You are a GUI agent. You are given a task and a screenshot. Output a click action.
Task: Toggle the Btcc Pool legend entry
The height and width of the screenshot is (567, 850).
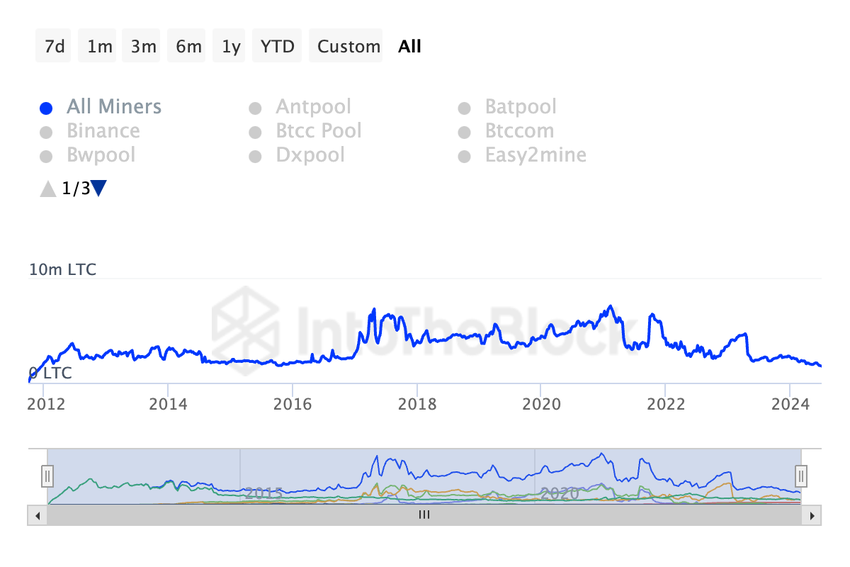(x=318, y=131)
